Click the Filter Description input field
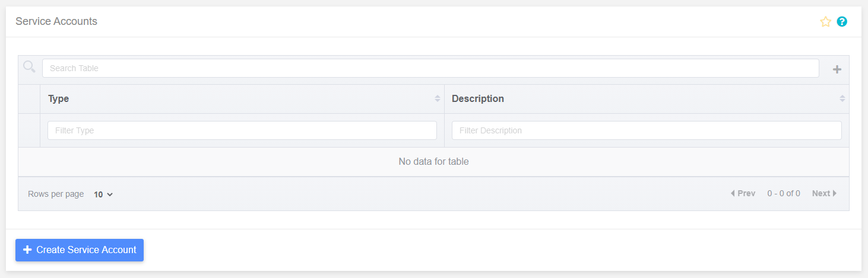The height and width of the screenshot is (278, 868). [647, 130]
